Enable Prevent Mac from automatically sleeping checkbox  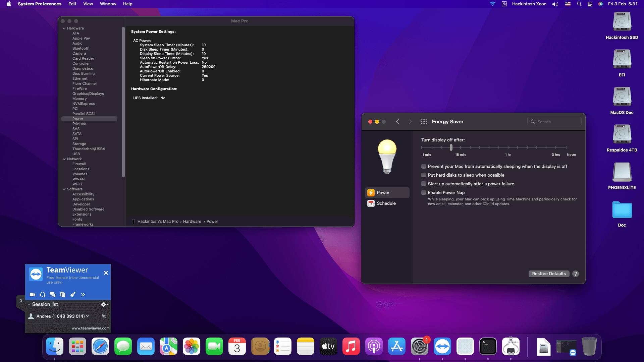coord(424,166)
